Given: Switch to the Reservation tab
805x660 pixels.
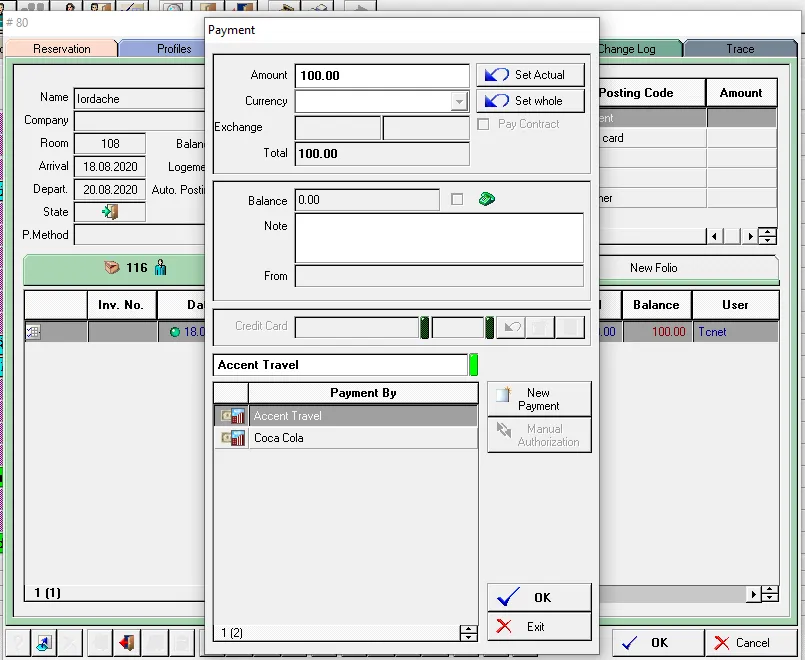Looking at the screenshot, I should point(62,49).
